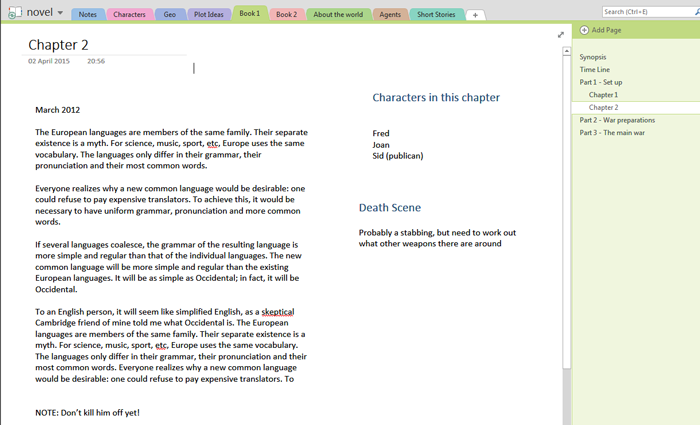Screen dimensions: 700x425
Task: Click the search magnifier icon
Action: coord(697,12)
